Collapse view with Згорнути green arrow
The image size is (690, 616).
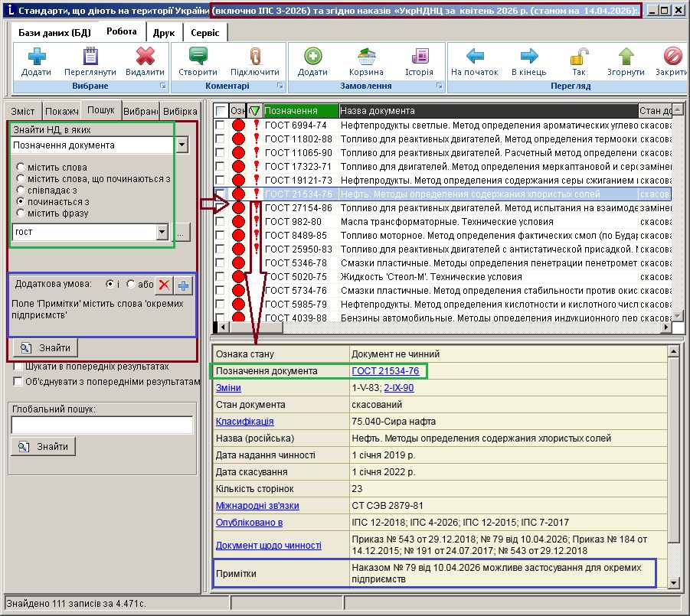626,57
